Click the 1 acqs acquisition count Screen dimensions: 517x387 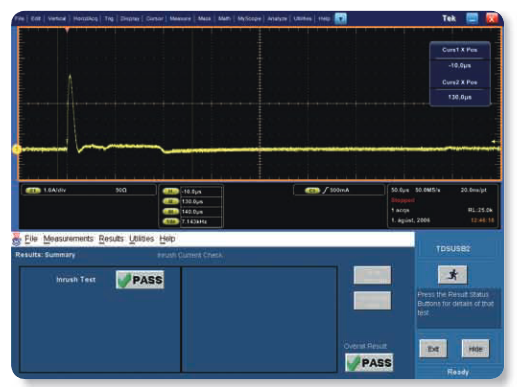(400, 210)
